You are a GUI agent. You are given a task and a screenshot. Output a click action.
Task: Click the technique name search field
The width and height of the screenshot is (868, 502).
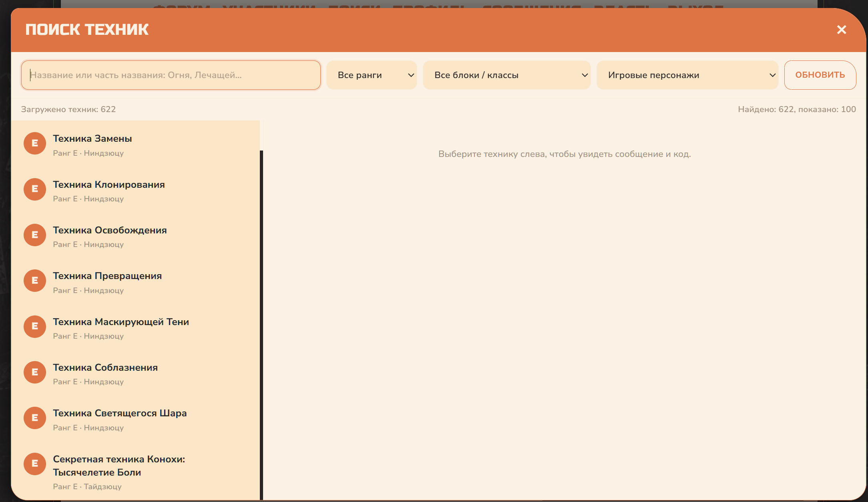click(x=171, y=75)
